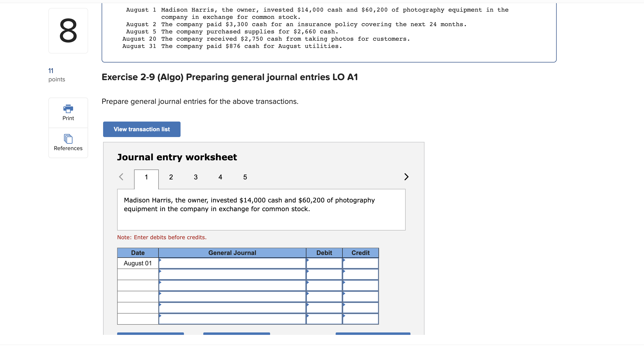Select journal entry tab 1
Screen dimensions: 644x346
[146, 177]
